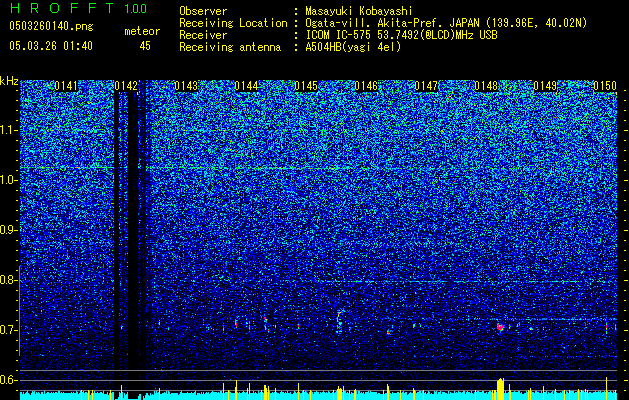
Task: Click the 0.6 kHz axis label
Action: click(9, 380)
